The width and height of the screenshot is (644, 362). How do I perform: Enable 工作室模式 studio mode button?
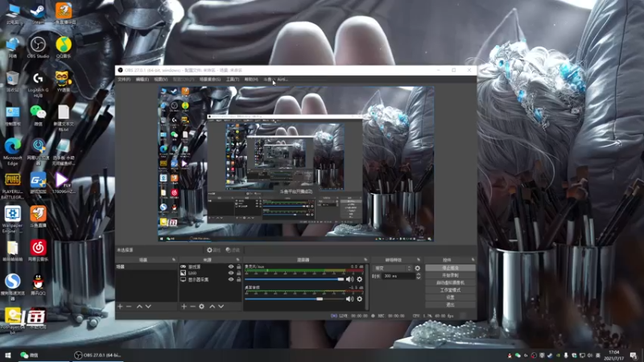coord(450,290)
